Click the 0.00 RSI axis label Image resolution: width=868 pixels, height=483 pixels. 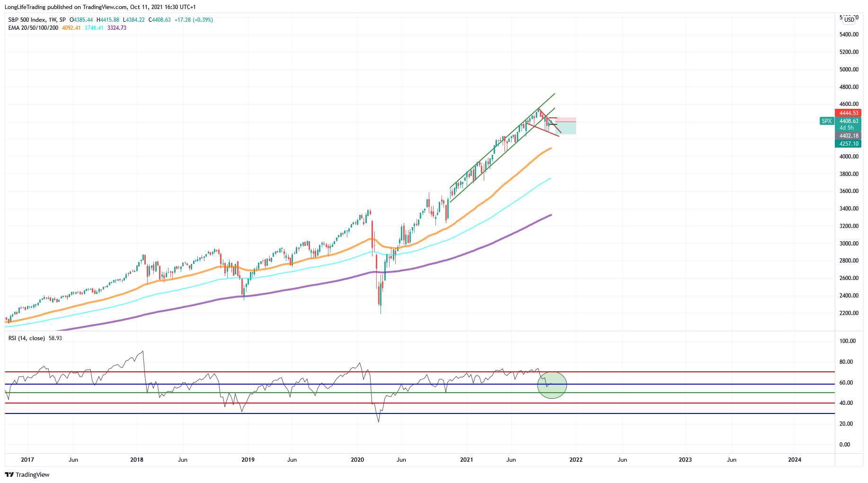tap(845, 445)
